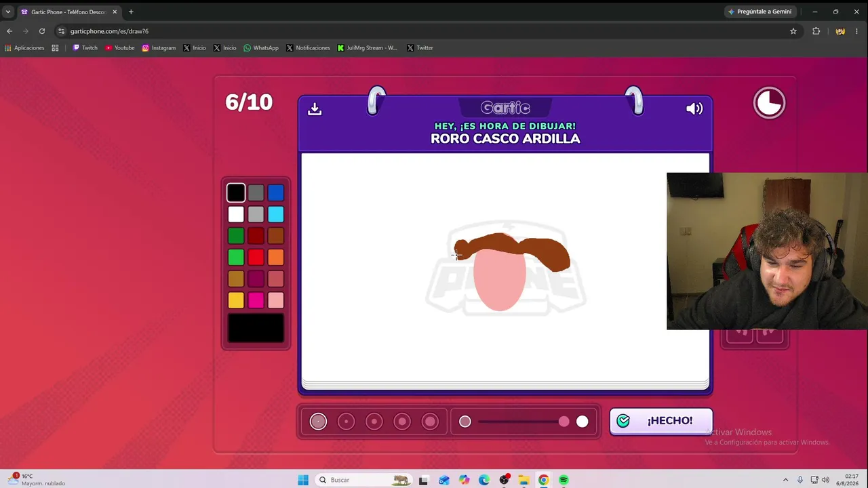The width and height of the screenshot is (868, 488).
Task: Switch to the Gartic Phone tab
Action: pos(68,12)
